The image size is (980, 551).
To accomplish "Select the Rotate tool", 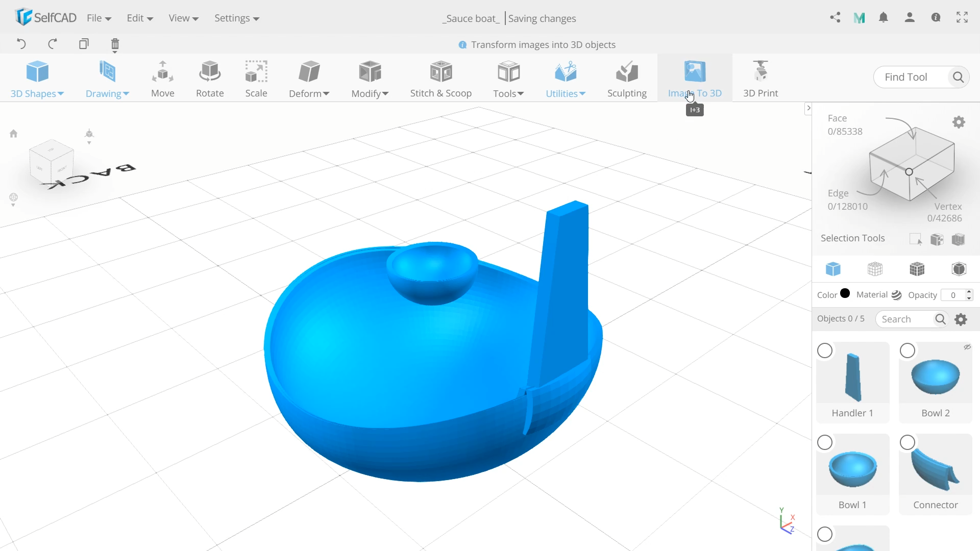I will 210,79.
